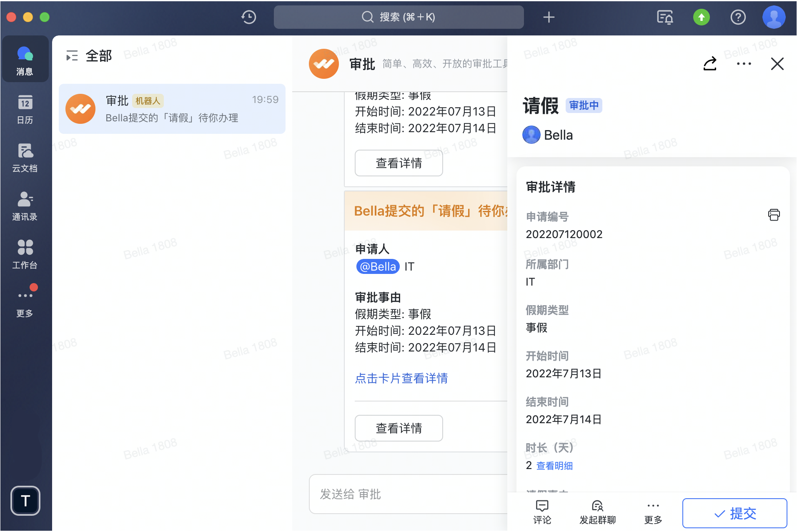Screen dimensions: 797x532
Task: Submit the approval with 提交
Action: pos(734,513)
